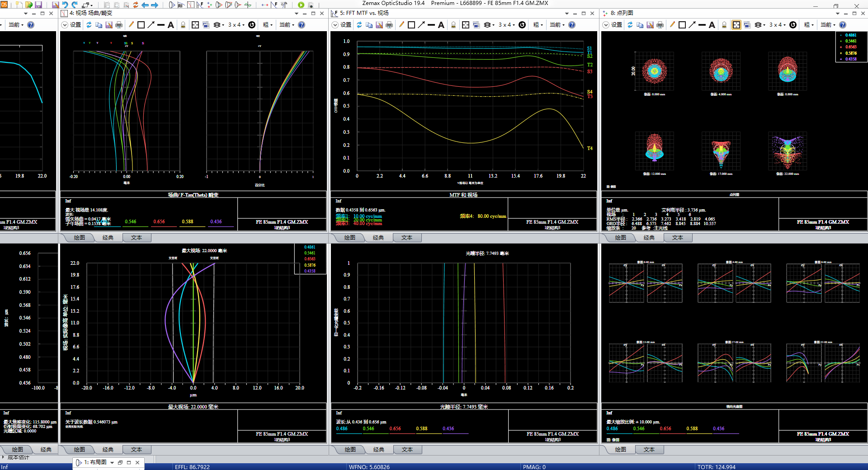Screen dimensions: 868x470
Task: Toggle active-cursor mode in spot diagram toolbar
Action: 736,25
